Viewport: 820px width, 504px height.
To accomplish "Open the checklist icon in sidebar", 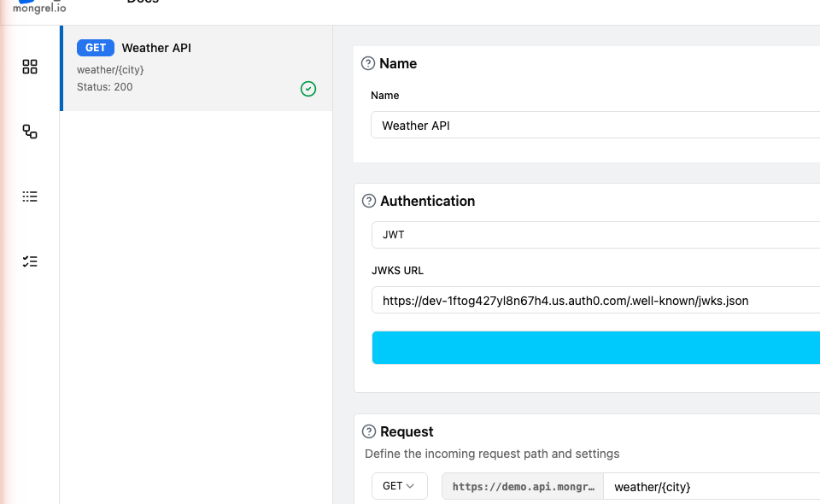I will [30, 261].
